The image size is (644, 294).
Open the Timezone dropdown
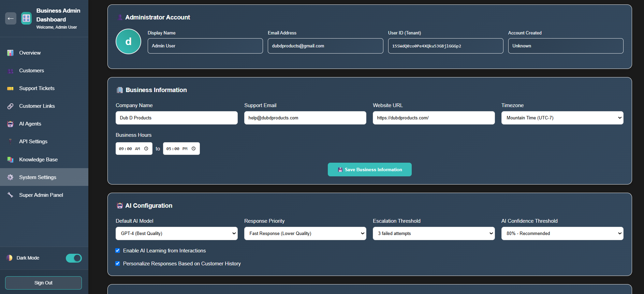click(562, 118)
